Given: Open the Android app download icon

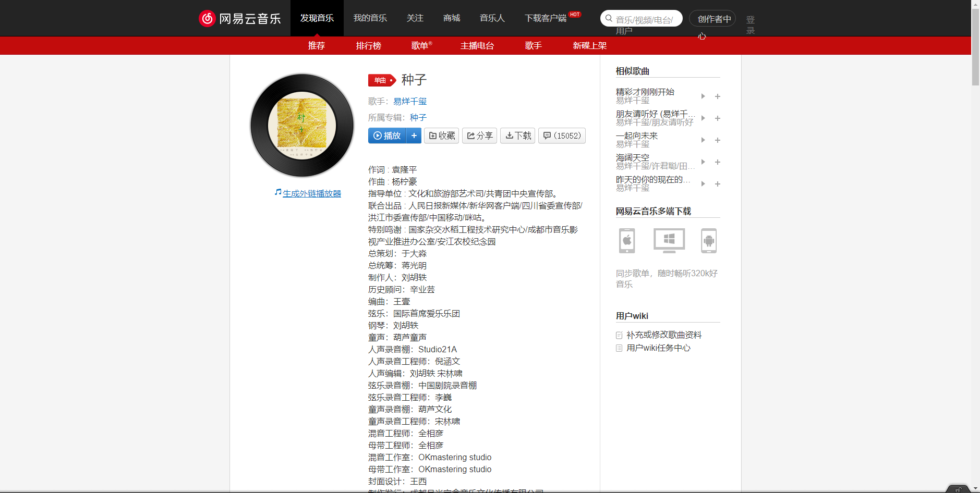Looking at the screenshot, I should [709, 241].
